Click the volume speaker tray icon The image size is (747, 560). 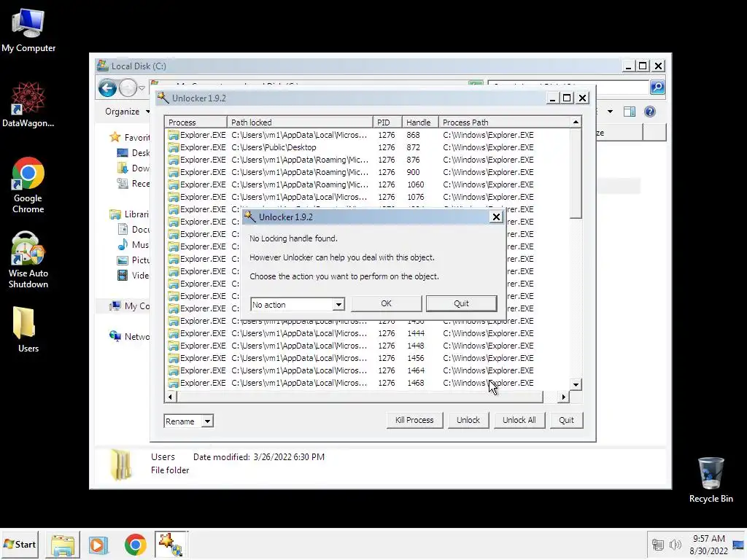(675, 545)
